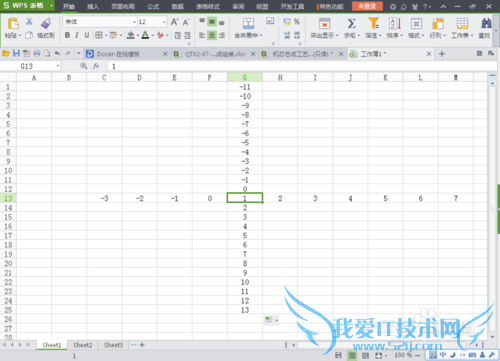
Task: Click the Highlight cells icon
Action: [x=324, y=24]
